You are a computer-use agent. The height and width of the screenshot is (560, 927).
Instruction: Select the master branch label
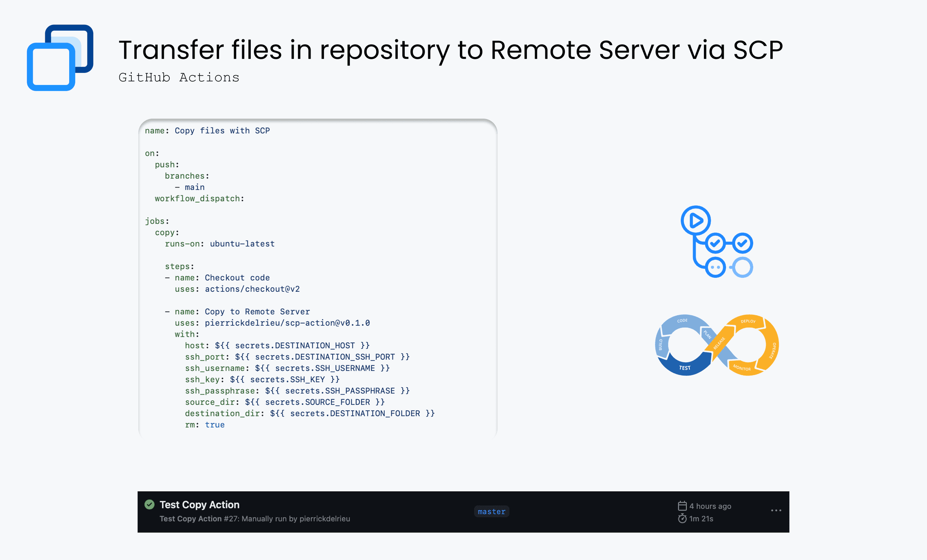(x=492, y=512)
